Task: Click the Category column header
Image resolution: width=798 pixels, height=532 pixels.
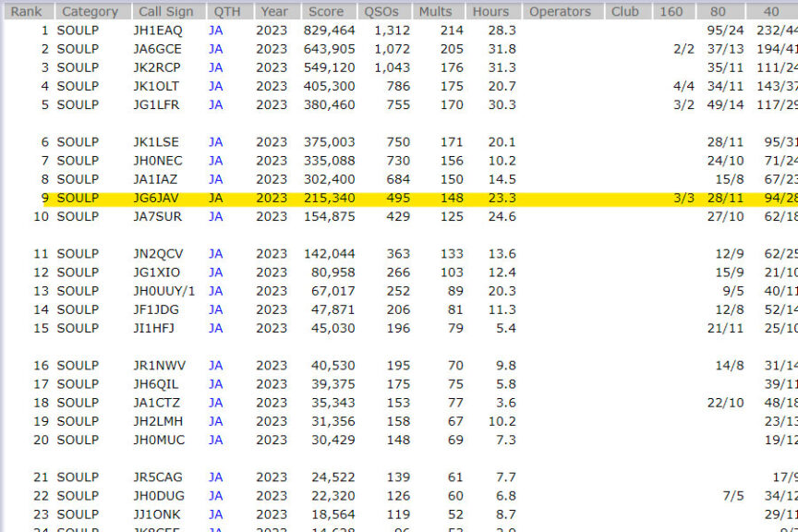Action: pos(90,12)
